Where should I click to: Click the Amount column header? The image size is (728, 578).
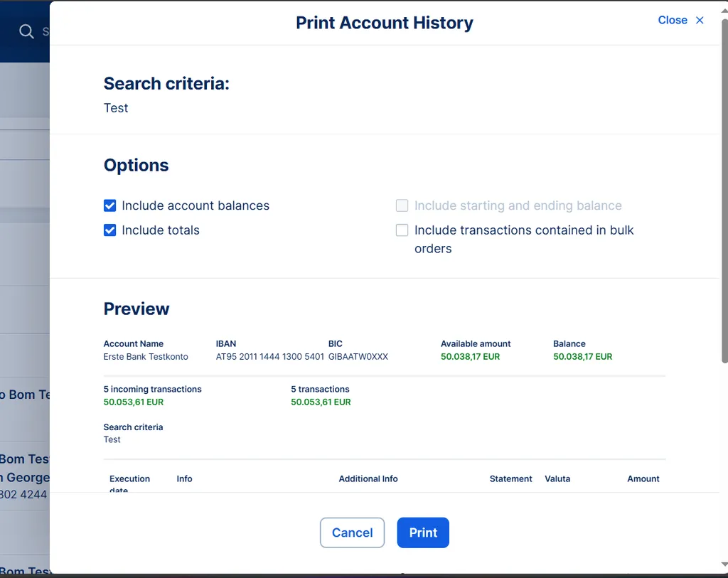click(x=643, y=478)
